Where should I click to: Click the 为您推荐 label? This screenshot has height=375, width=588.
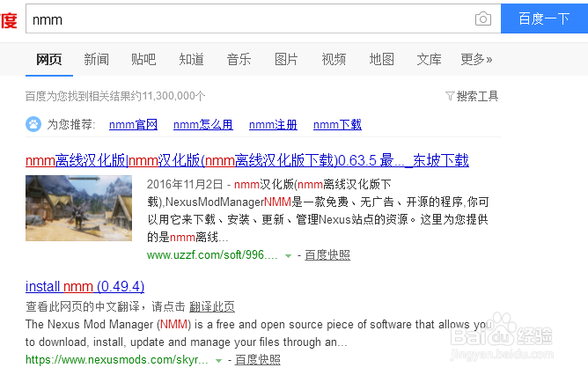(x=71, y=124)
